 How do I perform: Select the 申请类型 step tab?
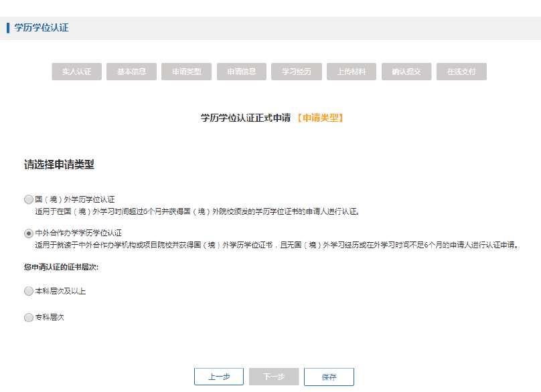(186, 72)
